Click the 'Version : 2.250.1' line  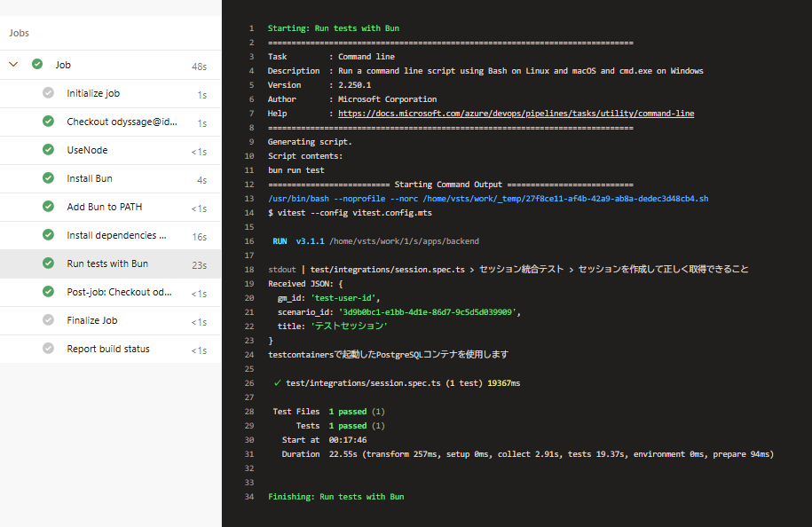pos(319,85)
